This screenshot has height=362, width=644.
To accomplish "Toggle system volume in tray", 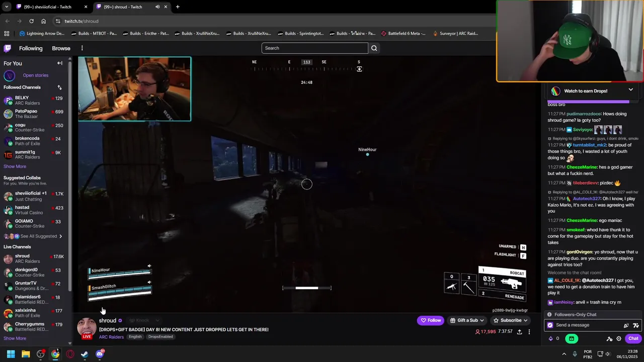I will [607, 354].
